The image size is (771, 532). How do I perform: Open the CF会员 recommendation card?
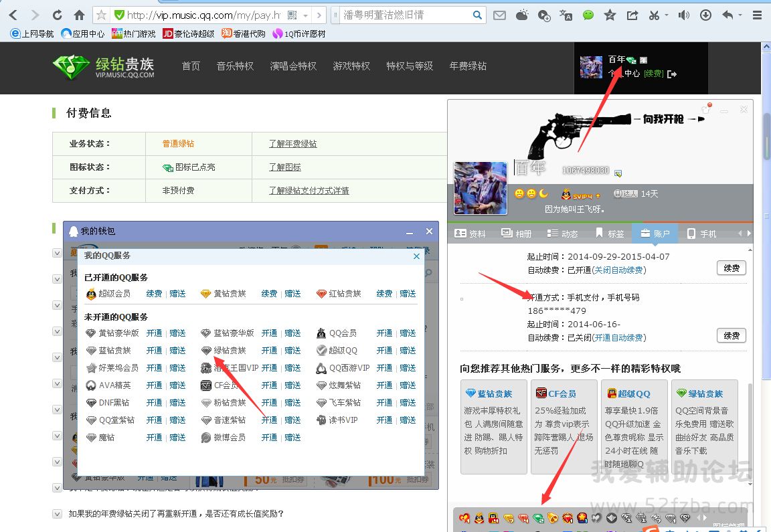(564, 426)
